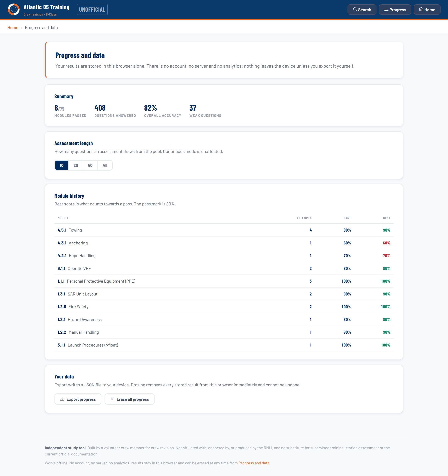Click the Home breadcrumb link
448x476 pixels.
13,28
